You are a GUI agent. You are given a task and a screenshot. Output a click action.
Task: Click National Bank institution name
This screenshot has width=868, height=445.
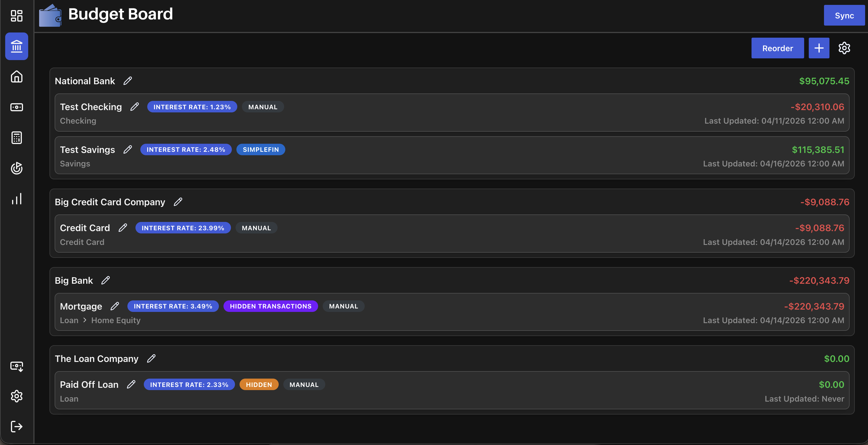[x=85, y=81]
